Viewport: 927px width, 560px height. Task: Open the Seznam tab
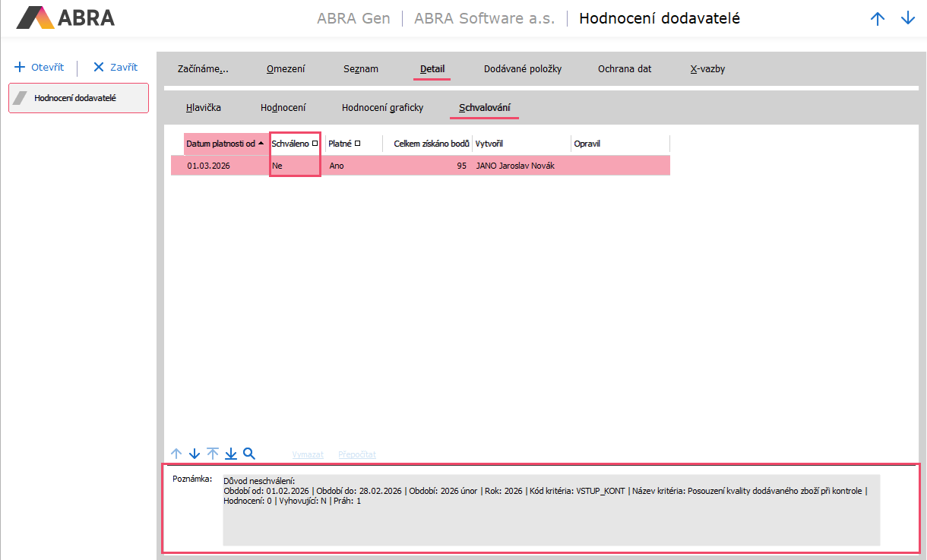(x=360, y=69)
